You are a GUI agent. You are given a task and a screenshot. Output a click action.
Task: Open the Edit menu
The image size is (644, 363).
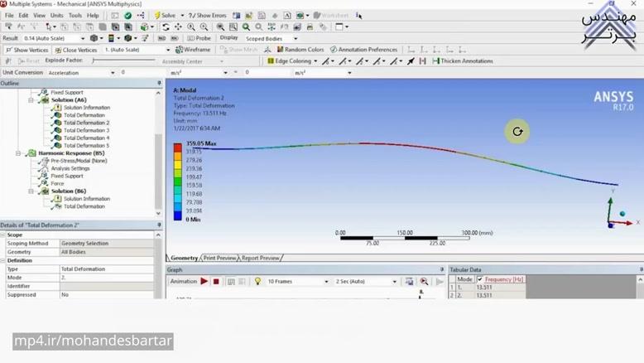(x=23, y=15)
